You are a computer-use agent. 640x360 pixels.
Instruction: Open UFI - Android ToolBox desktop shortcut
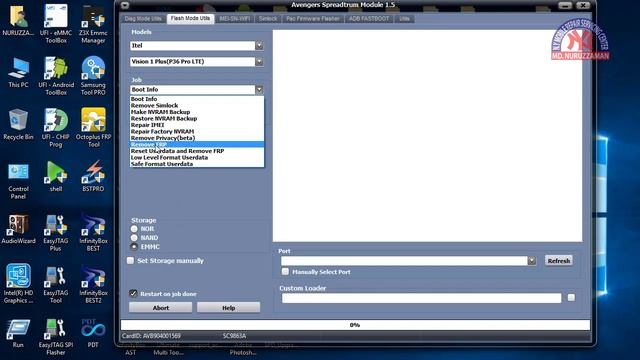(x=56, y=76)
